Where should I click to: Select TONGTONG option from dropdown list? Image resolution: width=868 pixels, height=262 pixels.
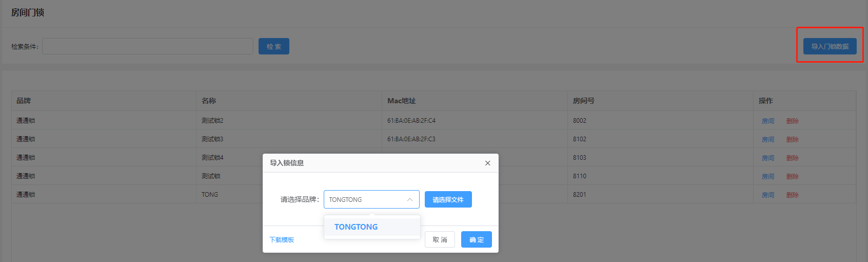coord(356,227)
